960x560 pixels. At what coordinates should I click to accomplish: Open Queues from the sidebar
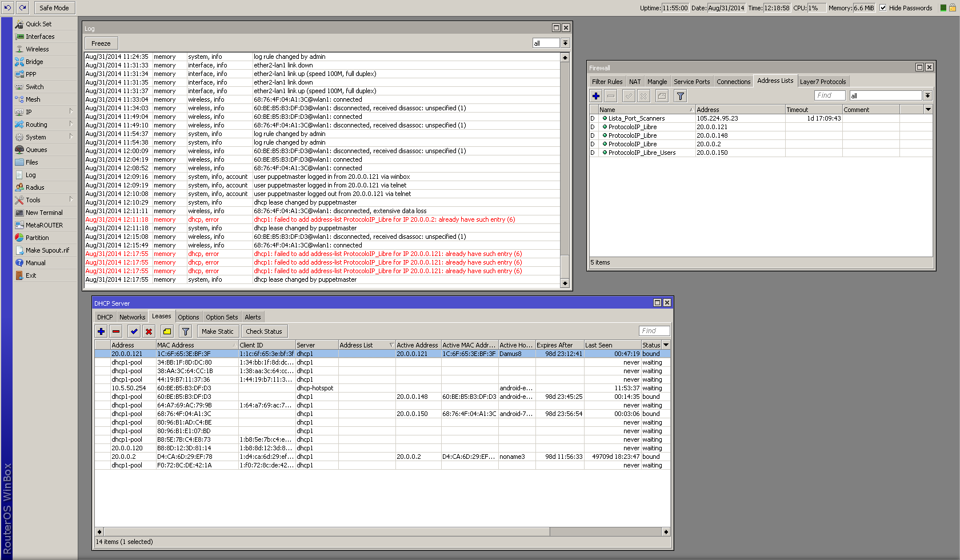pyautogui.click(x=36, y=150)
